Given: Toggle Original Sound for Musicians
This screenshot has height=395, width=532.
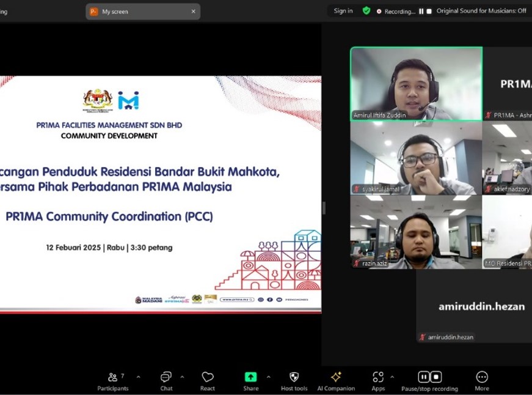Looking at the screenshot, I should tap(481, 11).
